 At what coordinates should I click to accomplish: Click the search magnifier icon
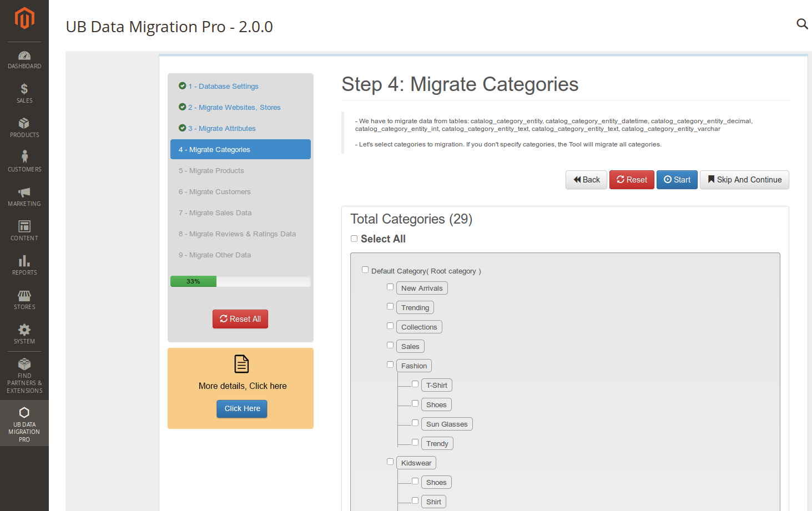pos(802,24)
